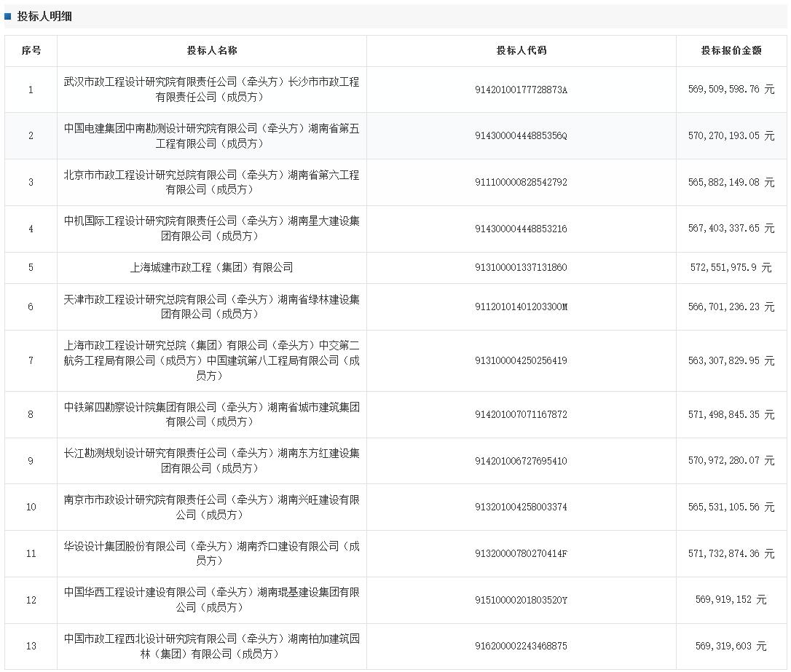Select bid amount 563,307,829.95 元
The height and width of the screenshot is (672, 791).
(x=731, y=360)
